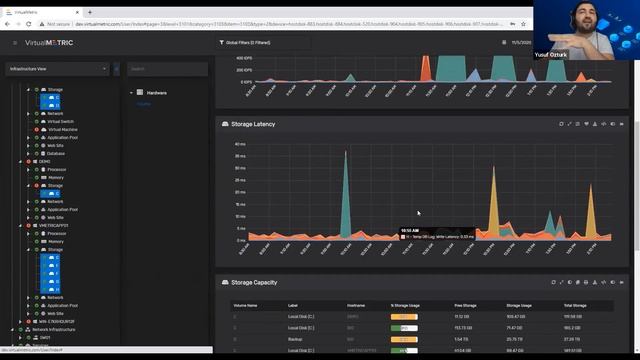
Task: Sort table by Free Storage column
Action: (465, 306)
